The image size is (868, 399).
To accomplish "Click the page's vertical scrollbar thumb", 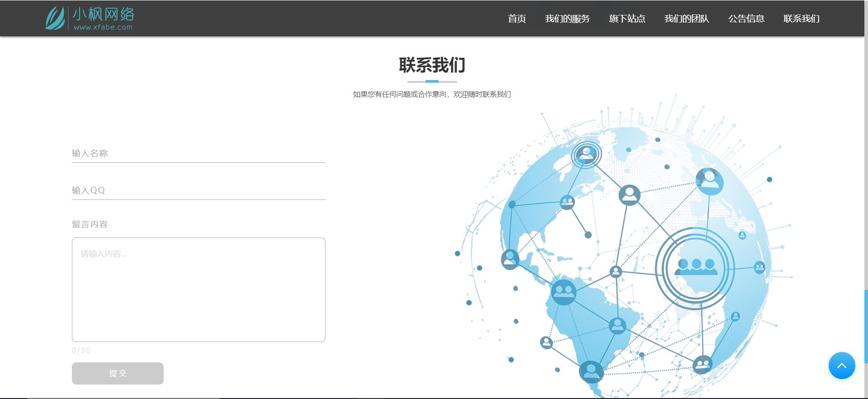I will tap(866, 326).
